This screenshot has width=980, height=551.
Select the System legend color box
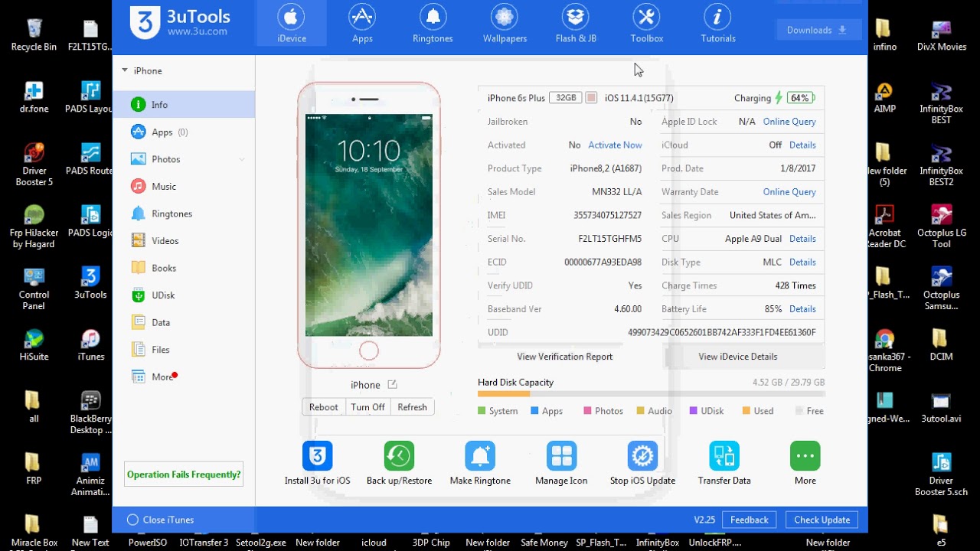[x=483, y=411]
